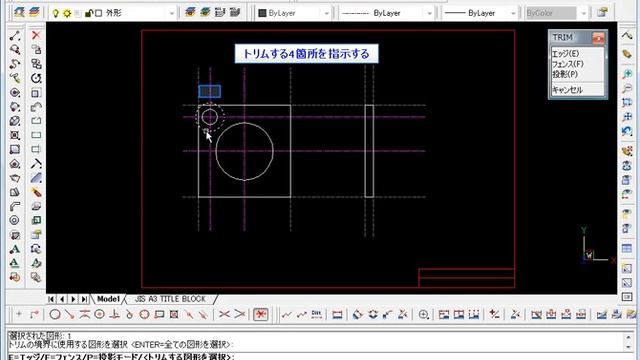Click next layout tab arrow
Screen dimensions: 640x360
(73, 299)
